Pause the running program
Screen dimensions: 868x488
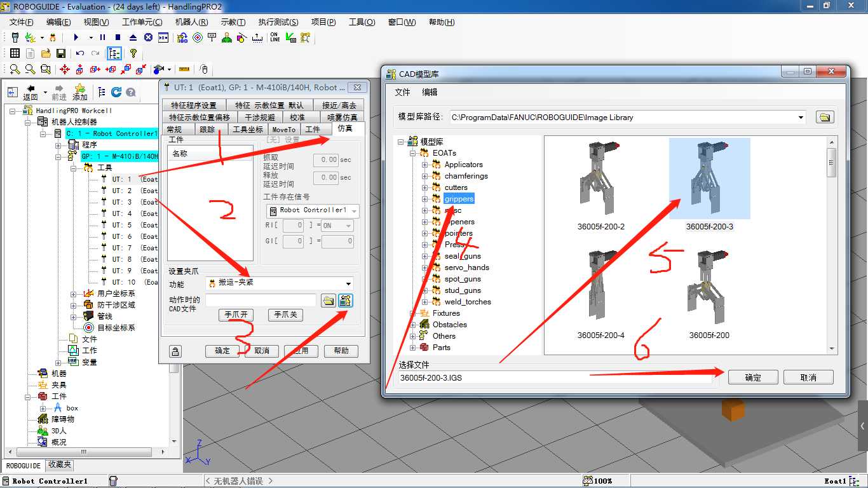102,37
